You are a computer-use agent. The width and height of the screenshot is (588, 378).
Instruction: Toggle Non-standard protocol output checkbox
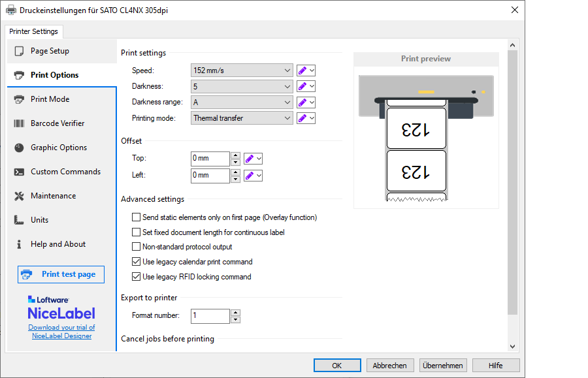(x=136, y=247)
